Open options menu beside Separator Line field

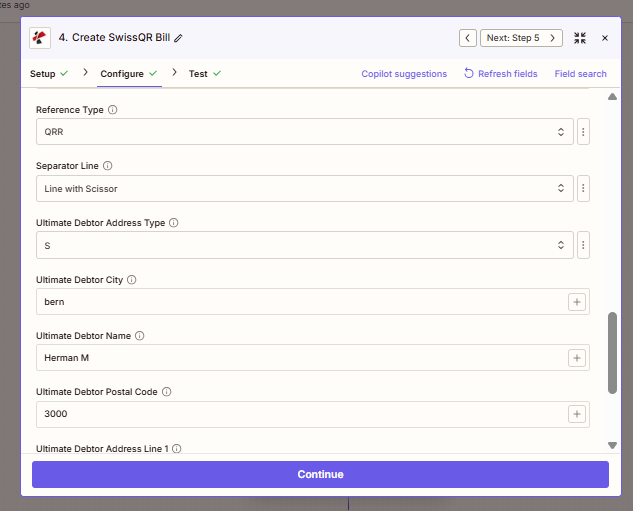[583, 188]
